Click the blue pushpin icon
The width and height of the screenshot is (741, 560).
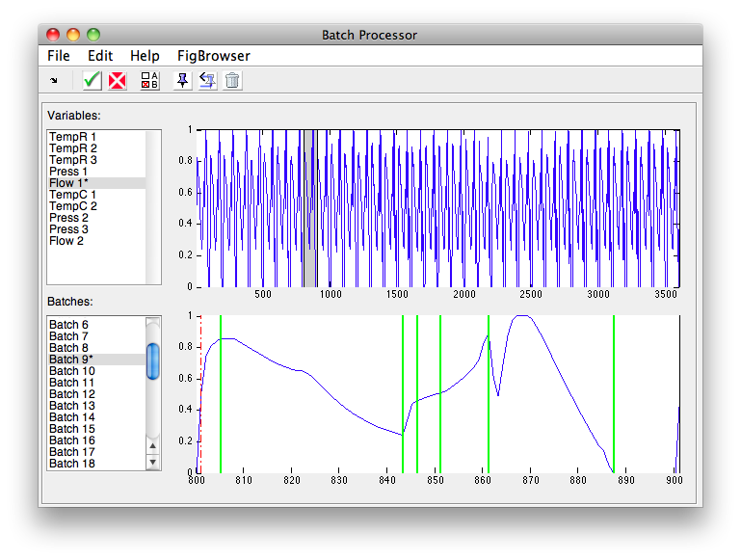tap(181, 81)
